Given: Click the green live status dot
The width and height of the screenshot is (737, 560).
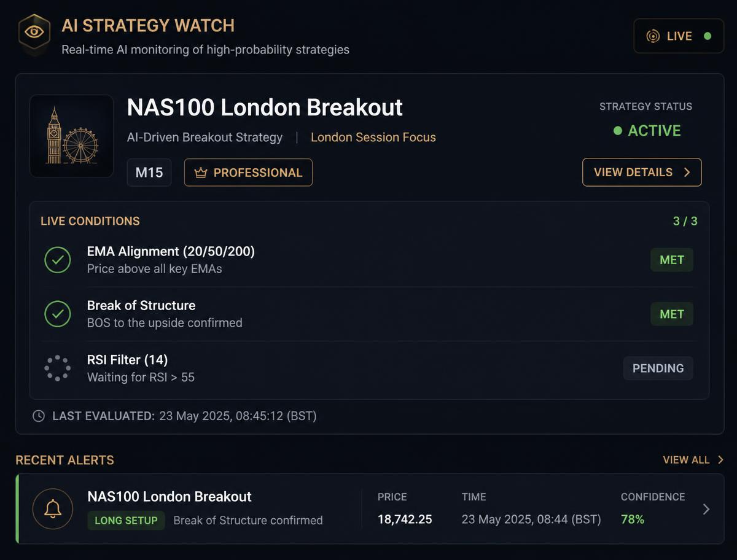Looking at the screenshot, I should (708, 36).
